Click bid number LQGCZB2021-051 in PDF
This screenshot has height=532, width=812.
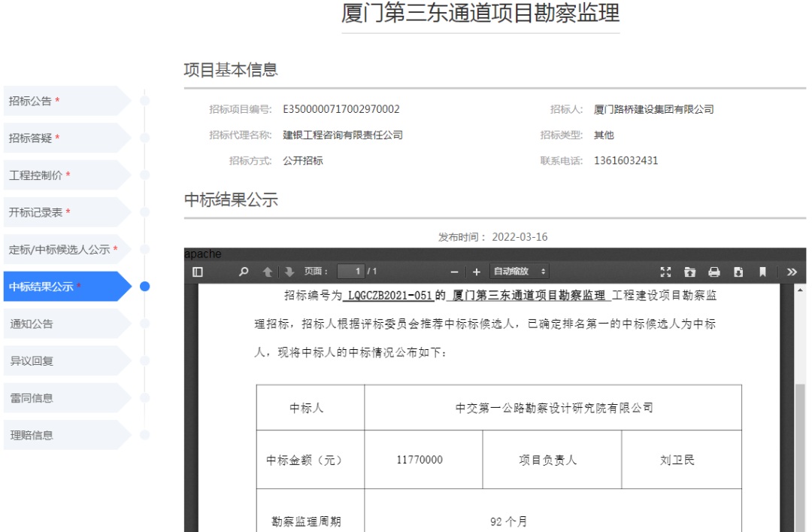(x=389, y=296)
